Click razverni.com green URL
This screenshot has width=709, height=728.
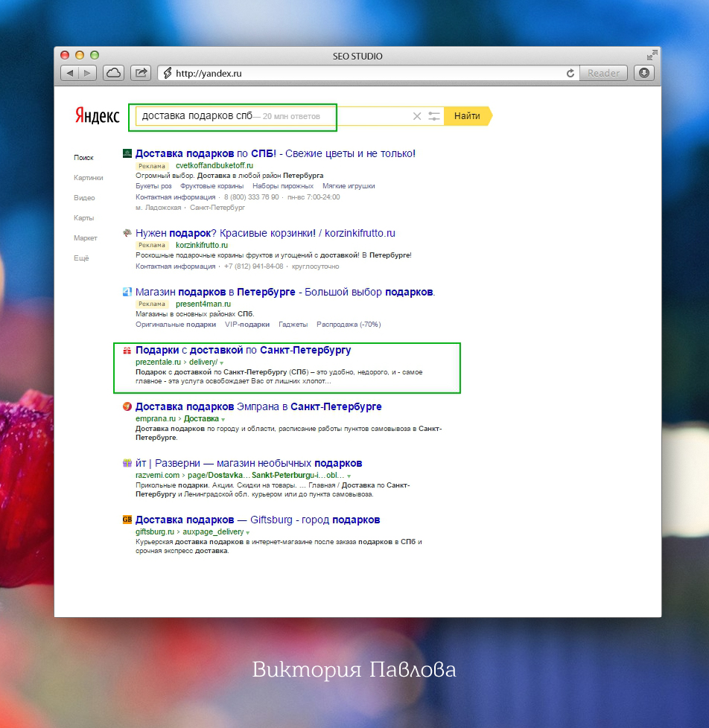pos(157,476)
